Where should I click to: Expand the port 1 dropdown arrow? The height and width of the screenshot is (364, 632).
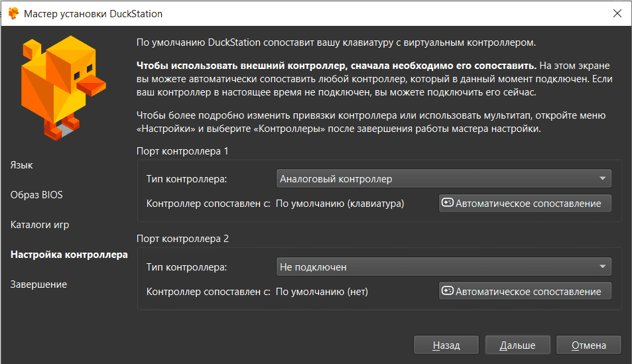click(602, 179)
